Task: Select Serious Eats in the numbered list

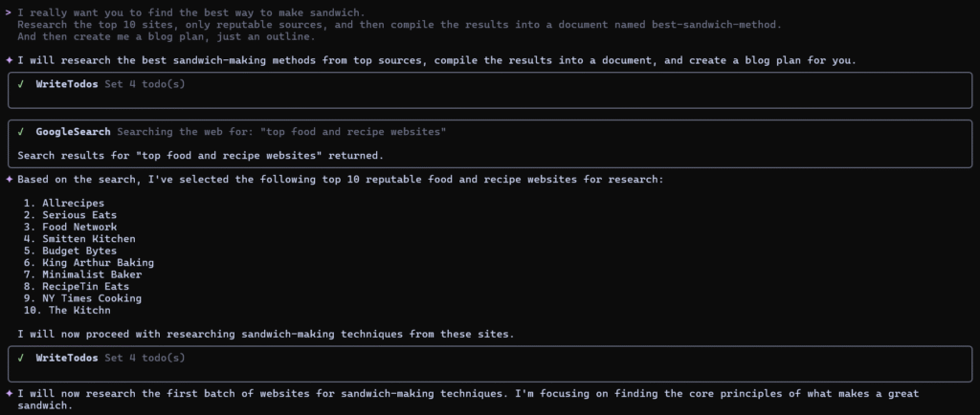Action: pyautogui.click(x=78, y=215)
